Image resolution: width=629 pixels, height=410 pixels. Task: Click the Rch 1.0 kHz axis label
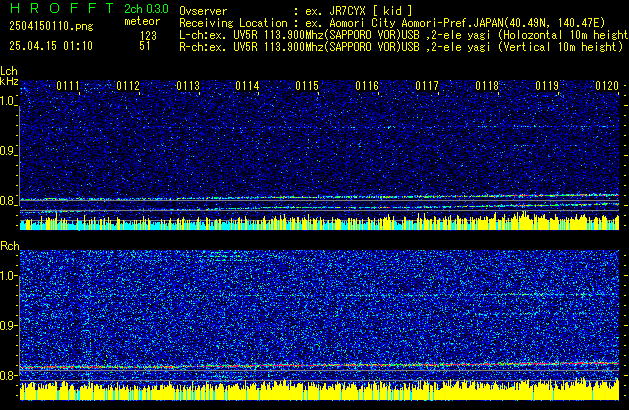[8, 276]
